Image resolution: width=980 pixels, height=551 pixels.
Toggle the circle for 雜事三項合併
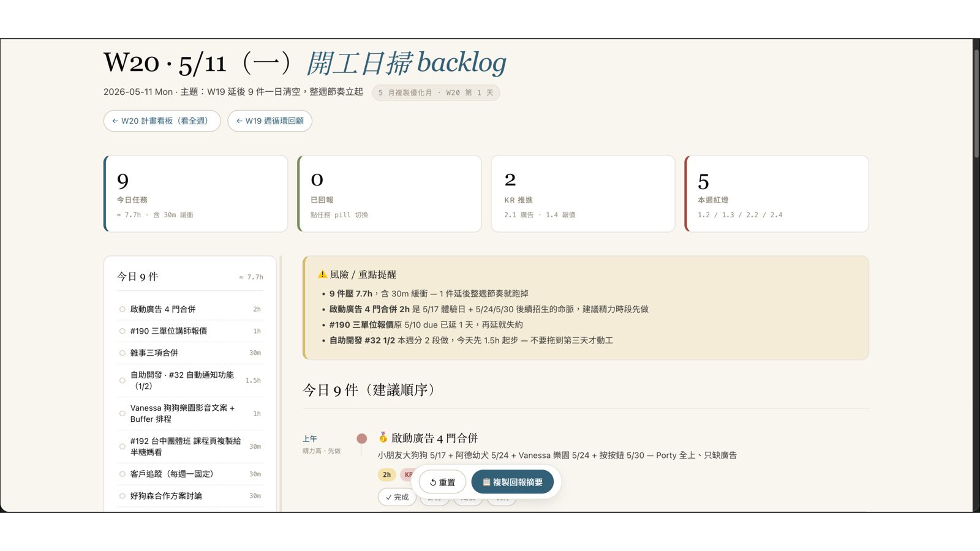click(x=123, y=353)
